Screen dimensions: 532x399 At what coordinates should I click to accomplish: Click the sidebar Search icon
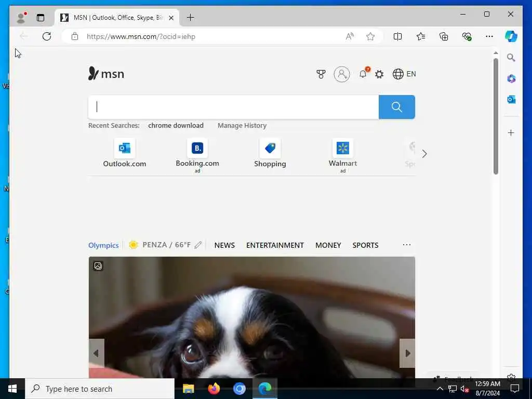511,58
